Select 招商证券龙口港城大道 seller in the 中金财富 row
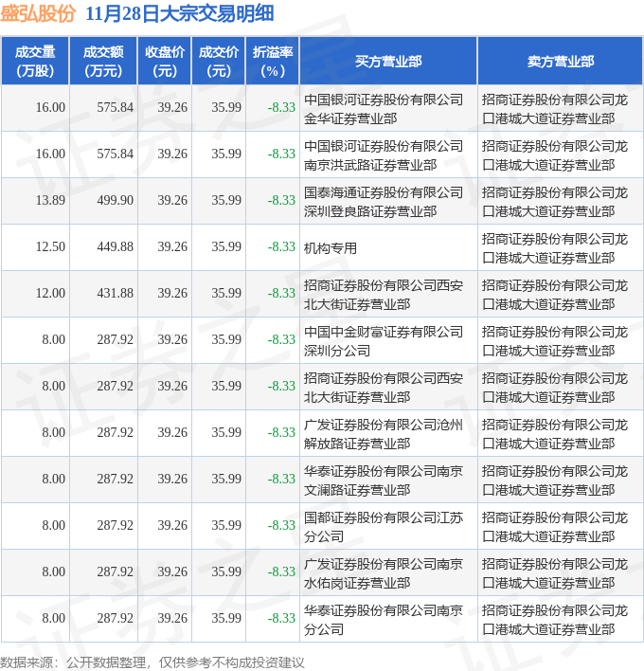Image resolution: width=644 pixels, height=671 pixels. pos(555,341)
